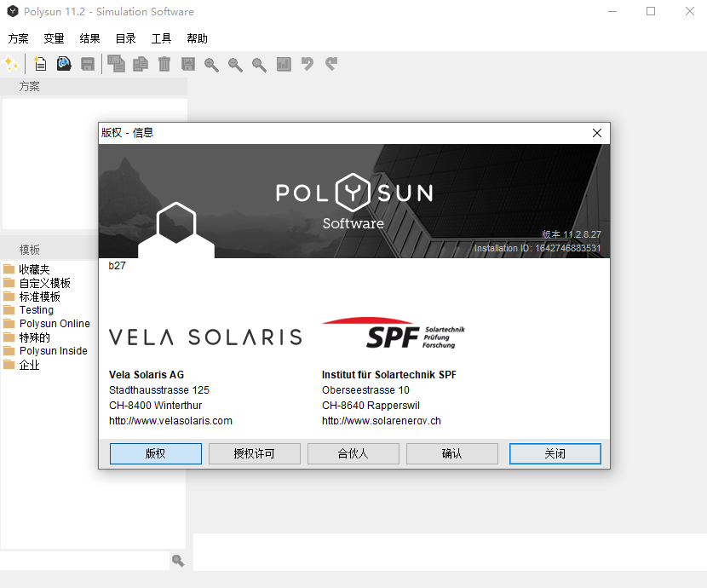Click the zoom in magnifier with plus
The height and width of the screenshot is (588, 707).
point(211,65)
